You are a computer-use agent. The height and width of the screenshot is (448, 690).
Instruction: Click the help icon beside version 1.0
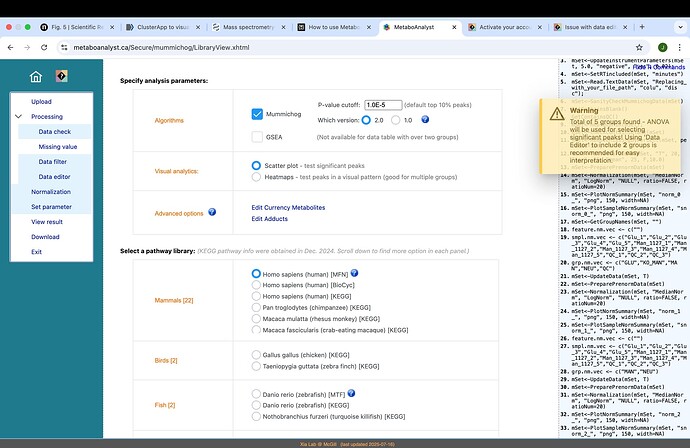[x=425, y=119]
